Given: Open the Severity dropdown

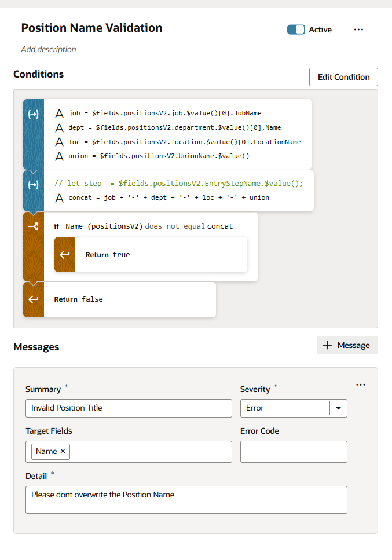Looking at the screenshot, I should point(339,408).
